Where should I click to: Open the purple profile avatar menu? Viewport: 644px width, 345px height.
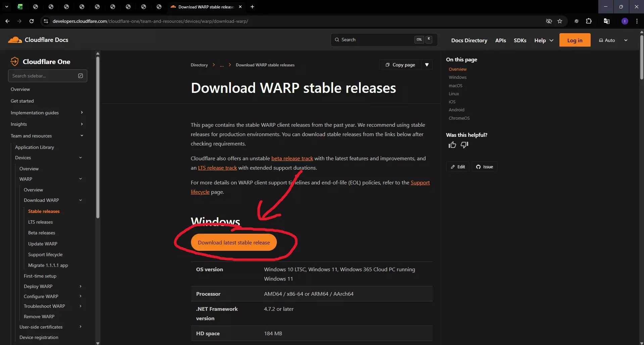coord(625,21)
